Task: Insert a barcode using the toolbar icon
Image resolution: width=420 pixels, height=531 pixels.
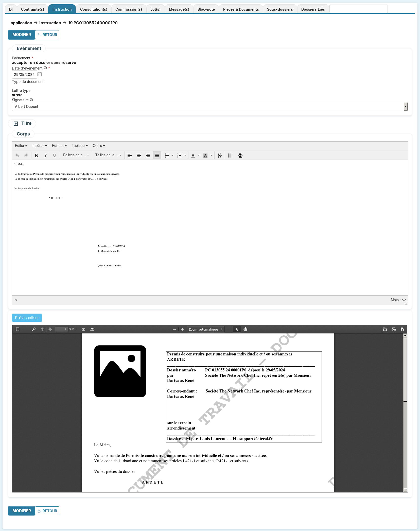Action: tap(230, 156)
